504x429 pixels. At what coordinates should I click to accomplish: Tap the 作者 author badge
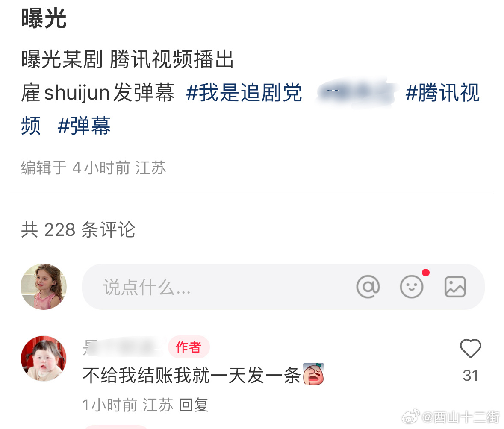[x=189, y=347]
